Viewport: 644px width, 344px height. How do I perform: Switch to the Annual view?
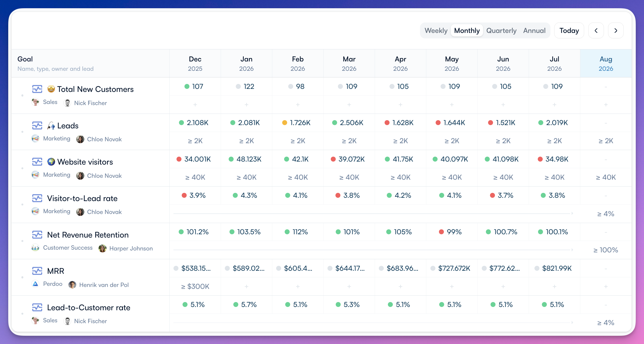click(534, 30)
